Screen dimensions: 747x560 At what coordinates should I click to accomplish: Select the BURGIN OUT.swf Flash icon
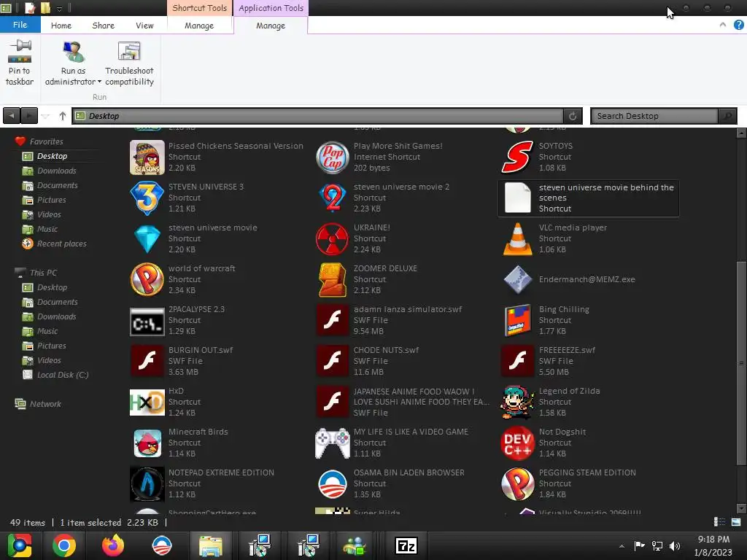coord(147,361)
